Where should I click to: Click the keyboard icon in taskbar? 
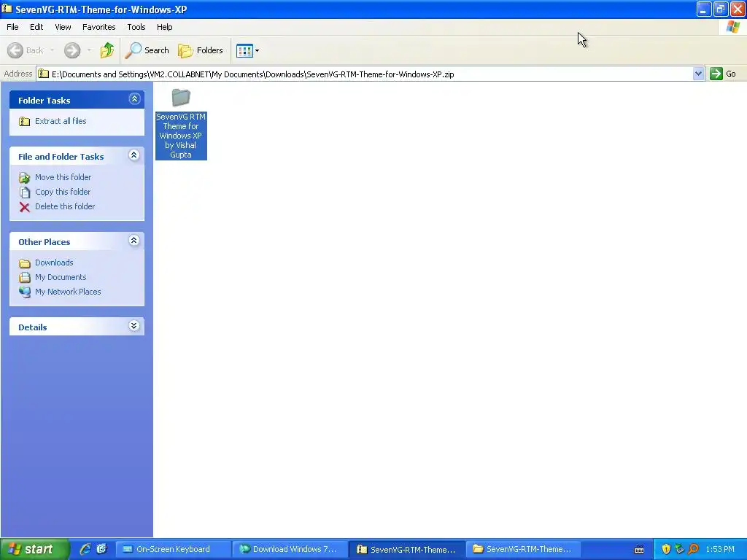639,550
